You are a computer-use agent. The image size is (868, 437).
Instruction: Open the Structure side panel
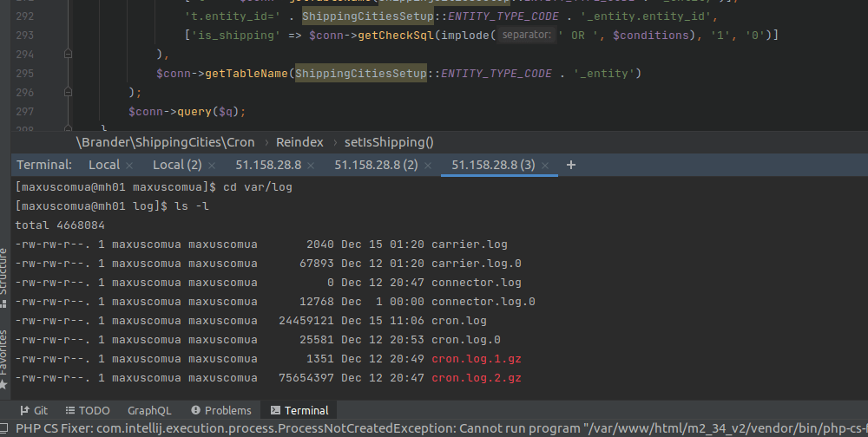tap(4, 277)
